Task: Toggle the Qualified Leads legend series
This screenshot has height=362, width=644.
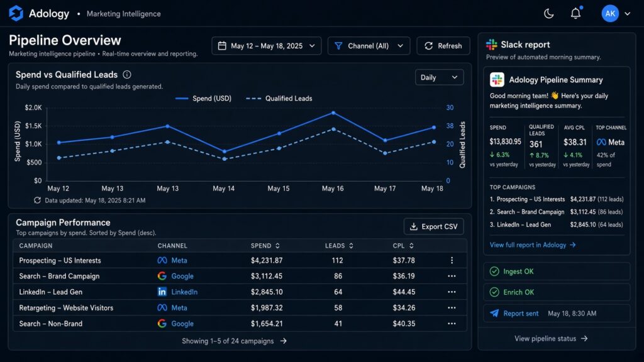Action: click(x=279, y=99)
